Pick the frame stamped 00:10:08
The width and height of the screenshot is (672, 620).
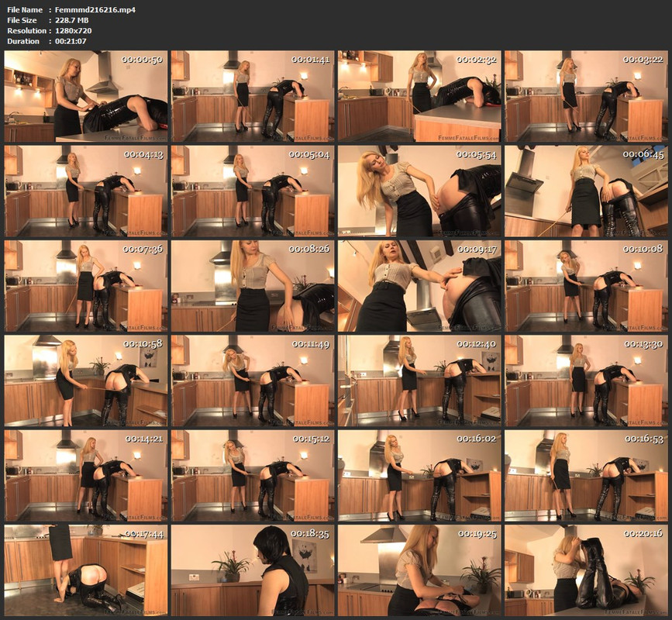(x=586, y=286)
